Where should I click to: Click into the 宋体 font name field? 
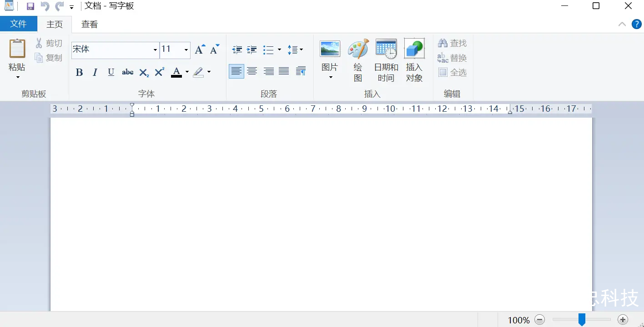click(x=111, y=50)
